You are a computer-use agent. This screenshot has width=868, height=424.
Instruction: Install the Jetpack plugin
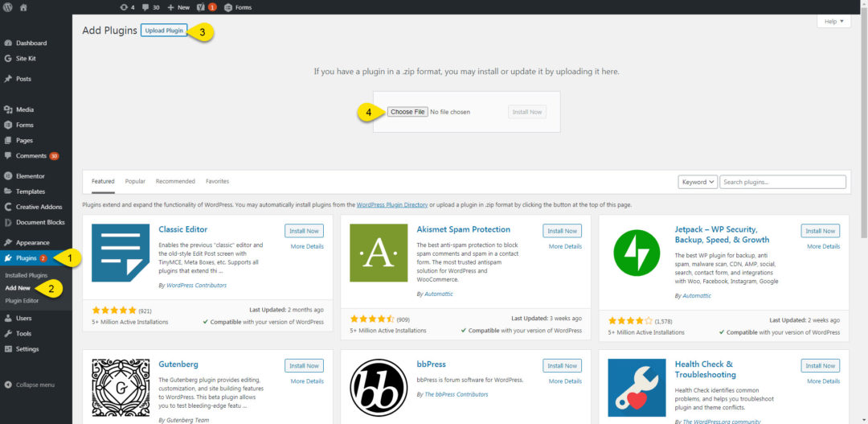(821, 231)
